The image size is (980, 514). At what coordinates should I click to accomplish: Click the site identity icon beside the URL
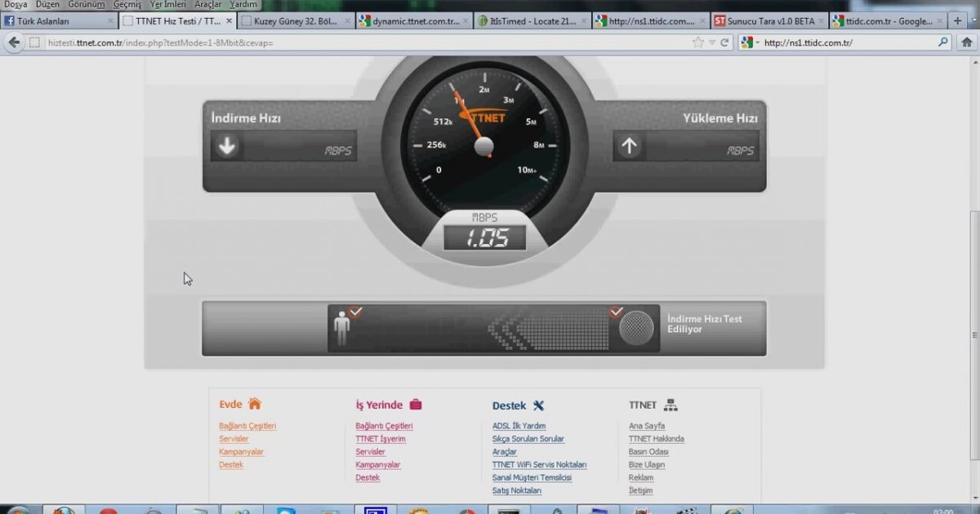click(34, 42)
